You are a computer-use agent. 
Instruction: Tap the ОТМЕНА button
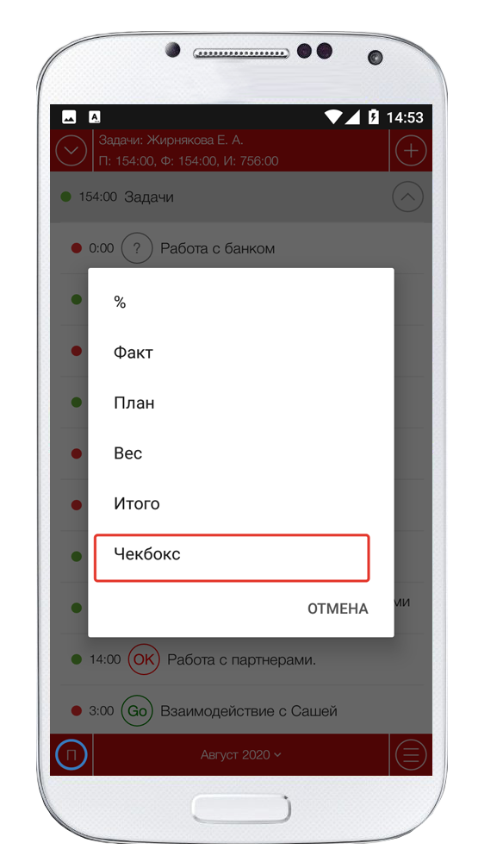tap(338, 609)
